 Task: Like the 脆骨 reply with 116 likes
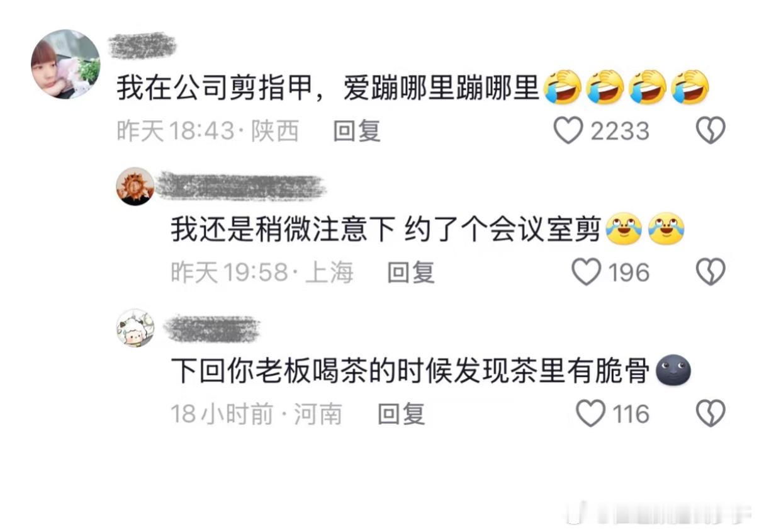[x=591, y=414]
